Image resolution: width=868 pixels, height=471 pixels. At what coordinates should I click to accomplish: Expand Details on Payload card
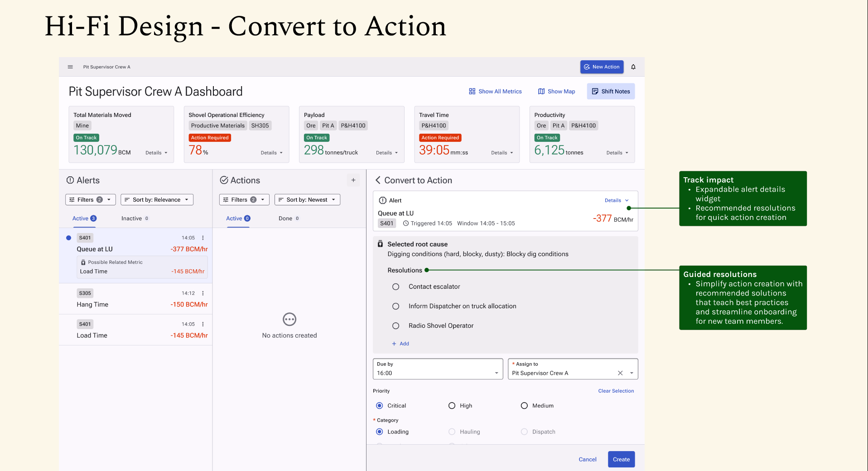pos(387,153)
